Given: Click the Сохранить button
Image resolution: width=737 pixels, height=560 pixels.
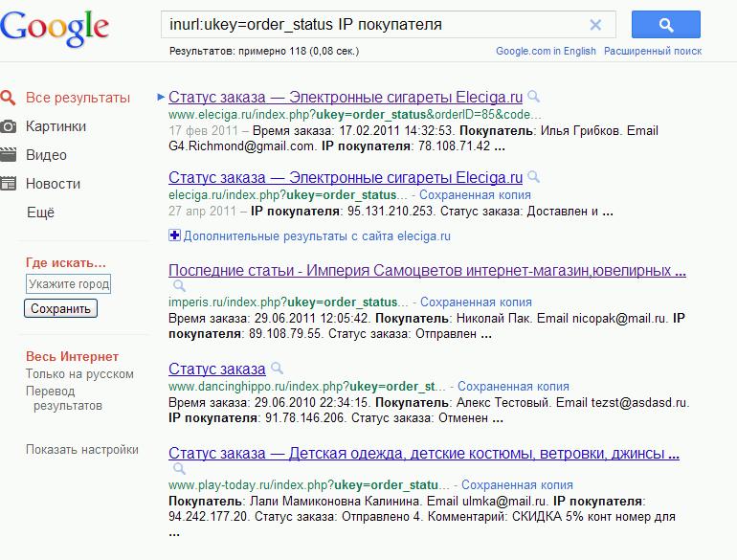Looking at the screenshot, I should [x=60, y=308].
